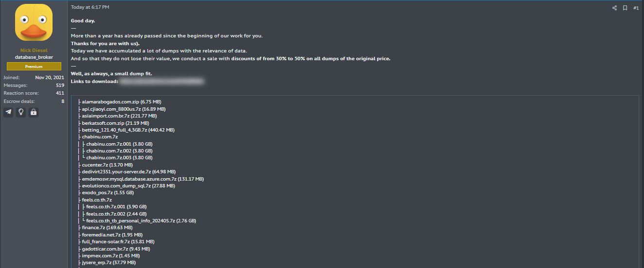Select the chabinu.com.7z parent entry

pos(100,137)
